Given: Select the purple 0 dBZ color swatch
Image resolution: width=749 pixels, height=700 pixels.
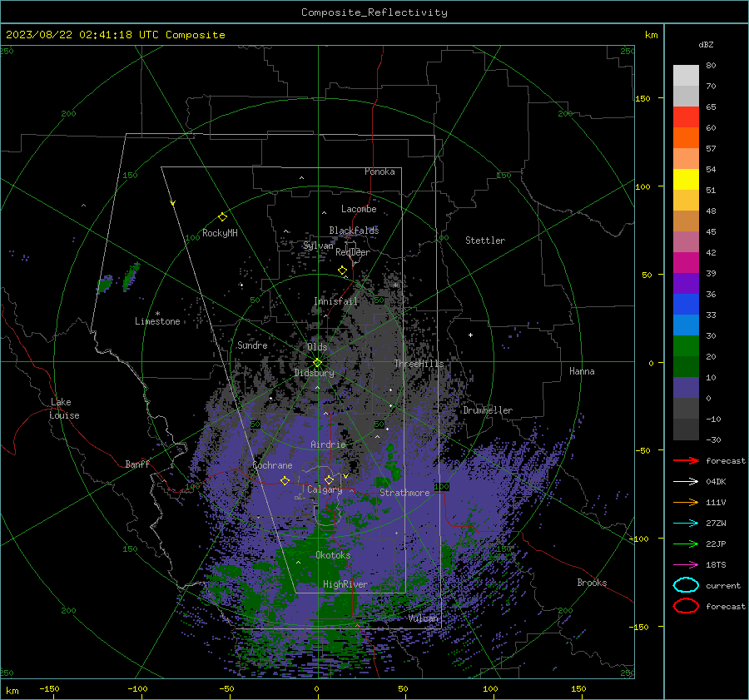Looking at the screenshot, I should 686,388.
